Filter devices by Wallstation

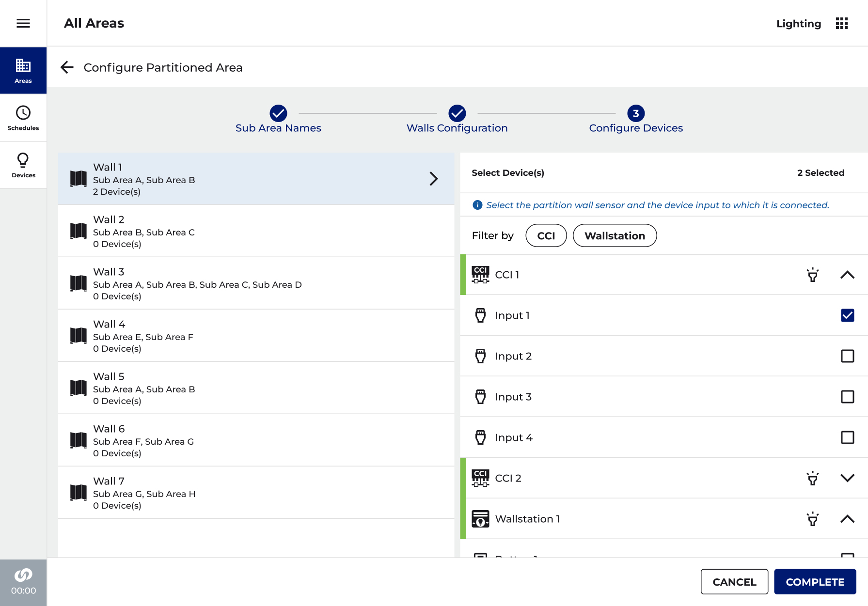click(615, 235)
